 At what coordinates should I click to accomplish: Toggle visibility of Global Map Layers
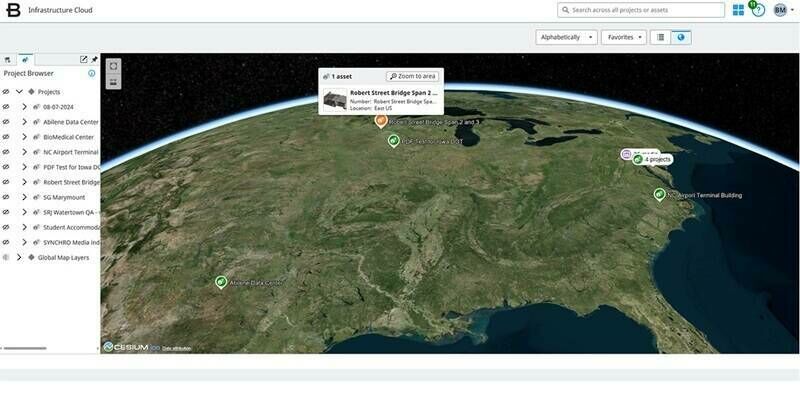tap(6, 258)
